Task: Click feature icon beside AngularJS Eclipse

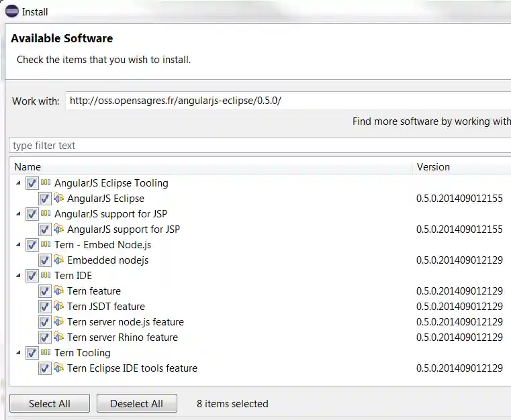Action: [58, 198]
